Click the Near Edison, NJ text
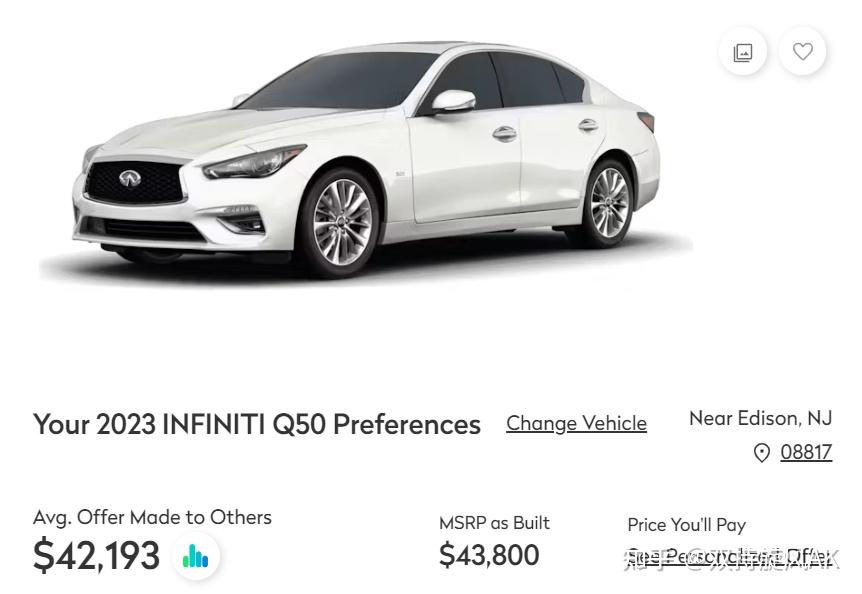This screenshot has height=594, width=862. [x=760, y=418]
